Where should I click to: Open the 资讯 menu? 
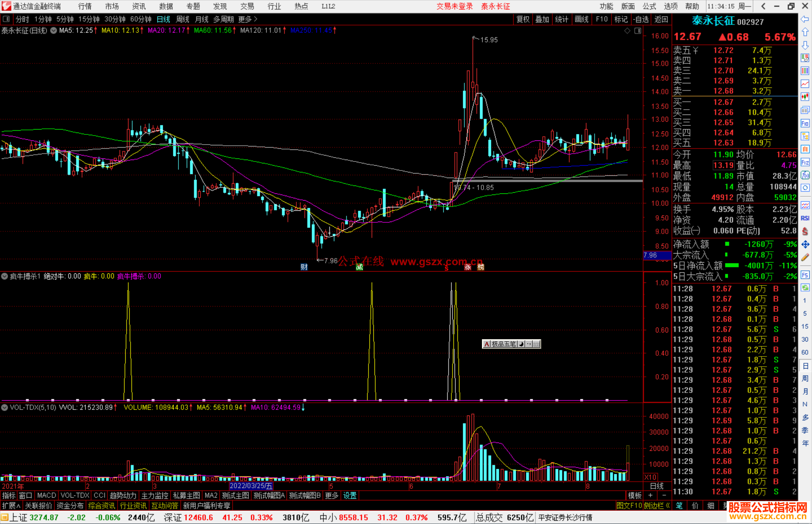pos(139,6)
